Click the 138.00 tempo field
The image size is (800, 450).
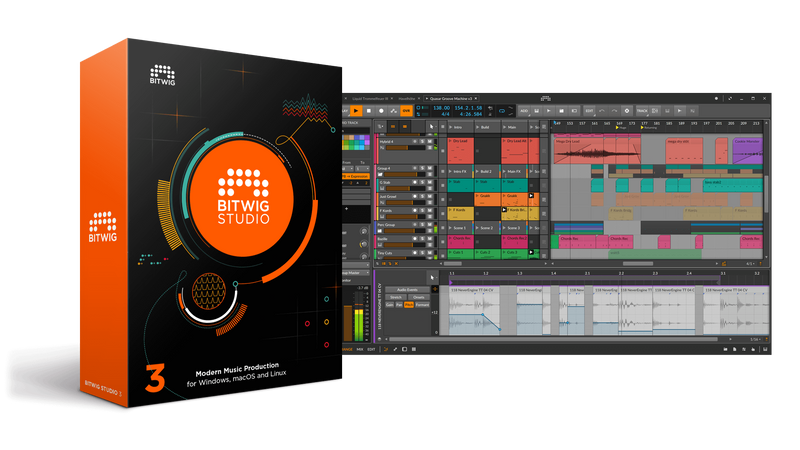(441, 108)
